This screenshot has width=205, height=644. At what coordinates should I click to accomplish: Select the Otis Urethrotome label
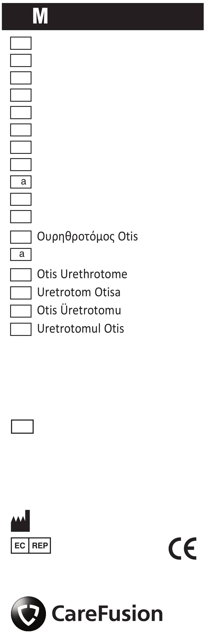(x=82, y=274)
